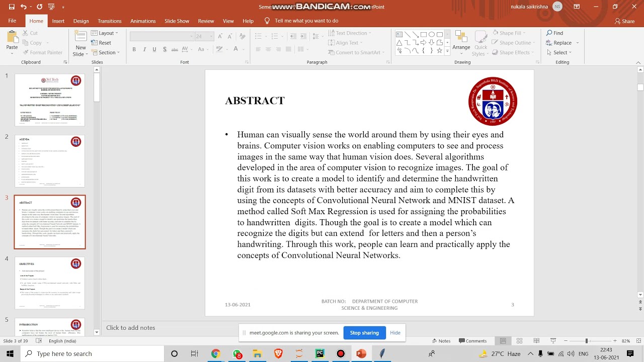Fit slide to current window

point(638,341)
